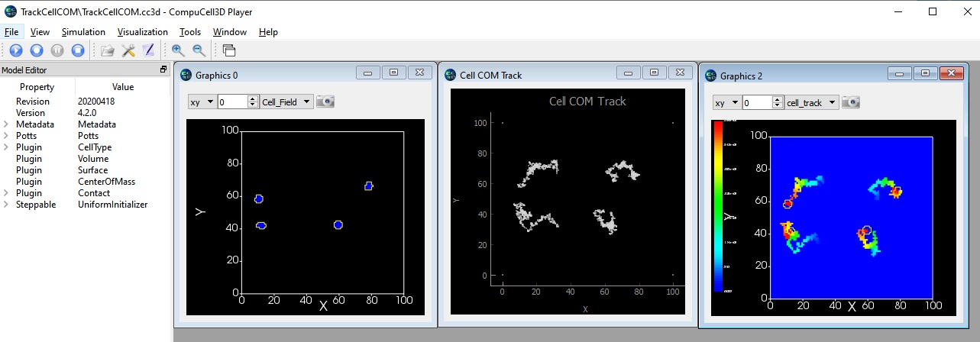This screenshot has height=342, width=980.
Task: Click the Step simulation icon
Action: pos(37,50)
